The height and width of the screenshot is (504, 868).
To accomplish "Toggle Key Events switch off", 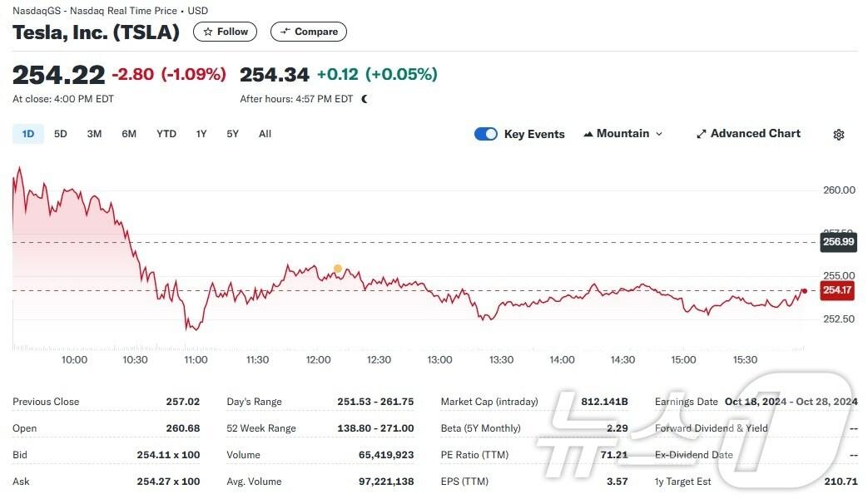I will coord(486,134).
